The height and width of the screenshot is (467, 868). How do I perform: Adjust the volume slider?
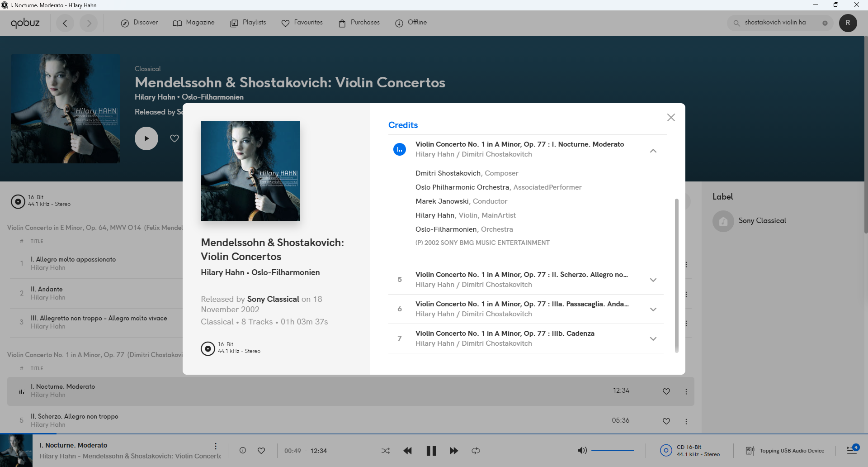point(613,451)
